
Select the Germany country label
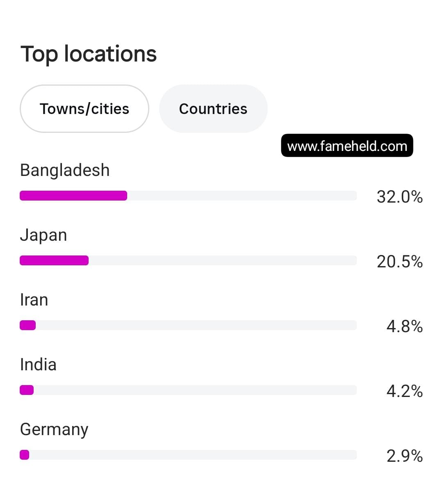(x=54, y=430)
